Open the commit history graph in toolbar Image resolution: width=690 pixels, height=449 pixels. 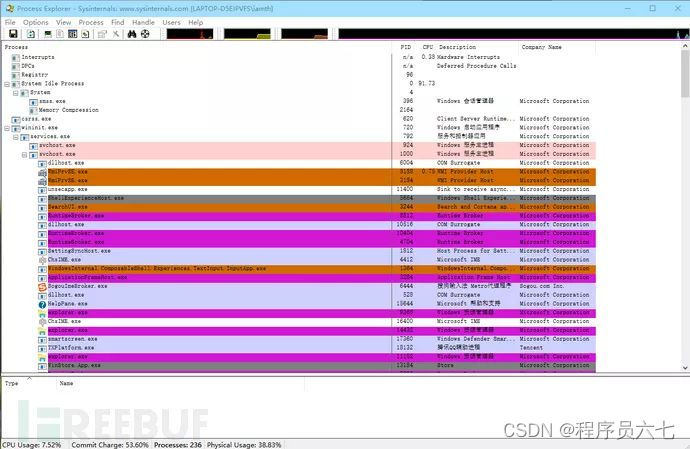coord(247,34)
